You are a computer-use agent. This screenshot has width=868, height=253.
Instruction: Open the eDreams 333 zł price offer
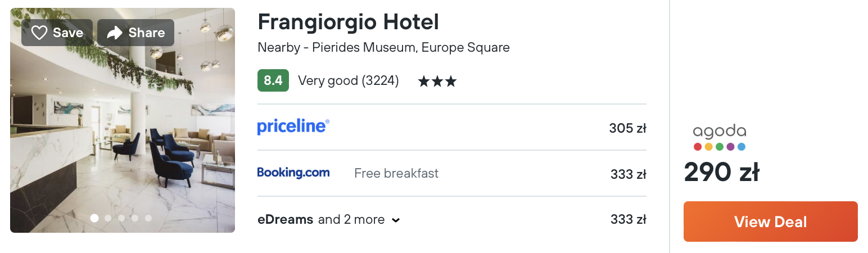[x=628, y=219]
